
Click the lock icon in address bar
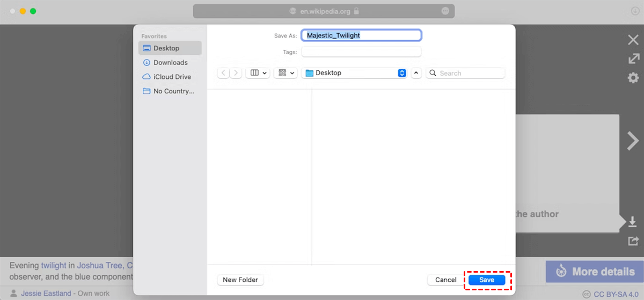pyautogui.click(x=356, y=11)
